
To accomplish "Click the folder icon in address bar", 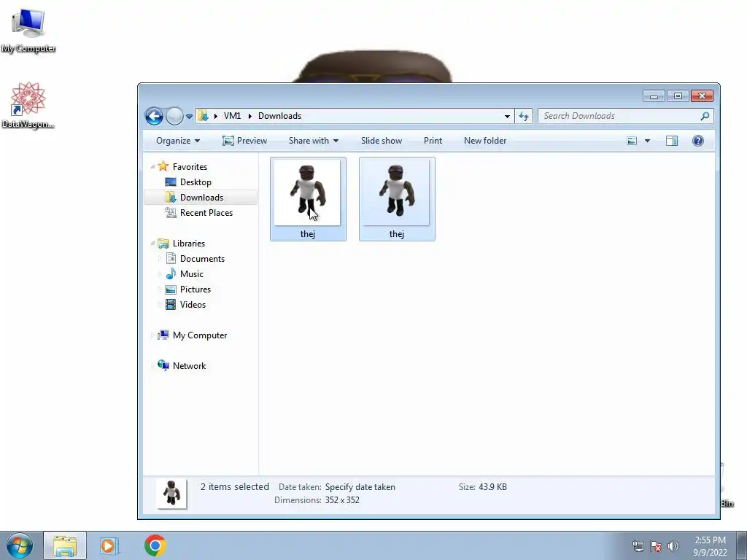I will click(204, 116).
